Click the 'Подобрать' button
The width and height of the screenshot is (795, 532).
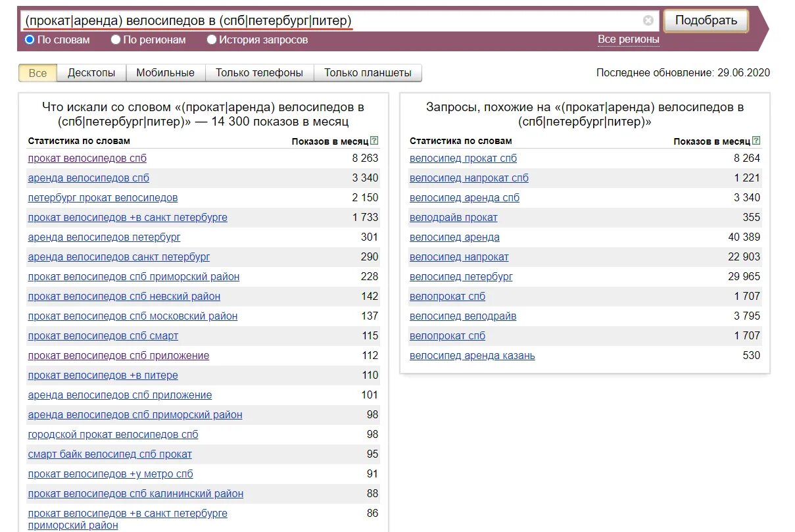tap(706, 20)
